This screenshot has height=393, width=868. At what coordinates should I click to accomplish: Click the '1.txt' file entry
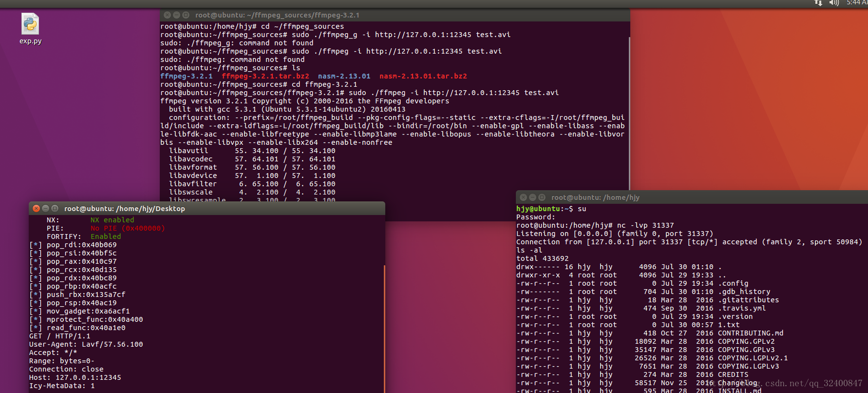point(729,325)
